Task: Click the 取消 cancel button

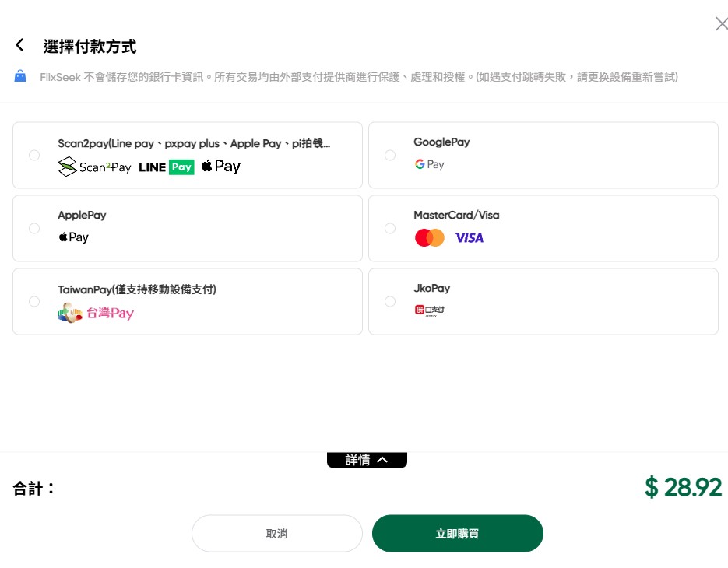Action: point(276,533)
